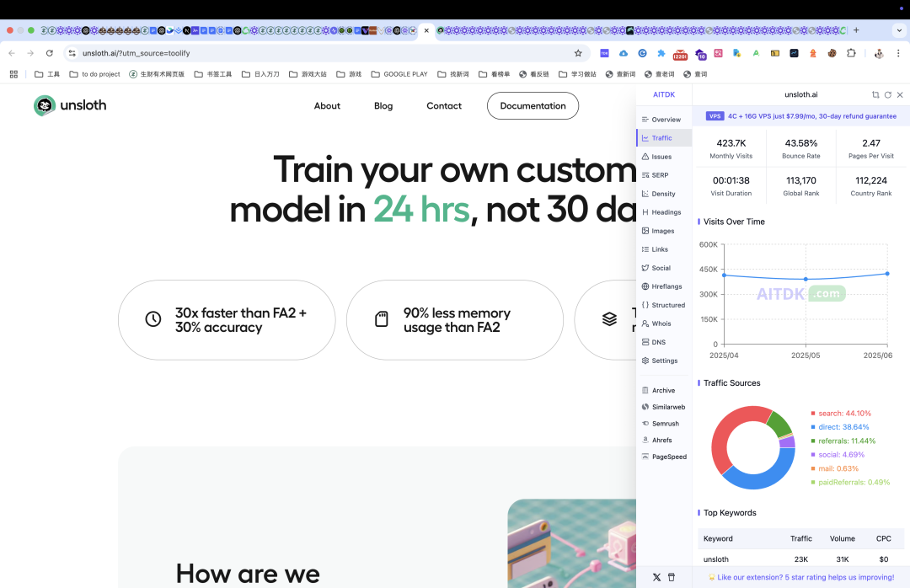Click the Images sidebar item

(x=663, y=231)
